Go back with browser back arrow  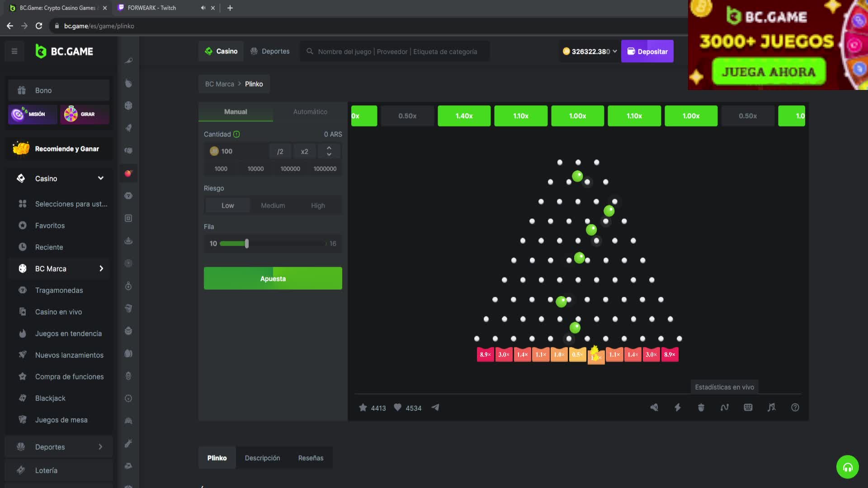[x=10, y=26]
